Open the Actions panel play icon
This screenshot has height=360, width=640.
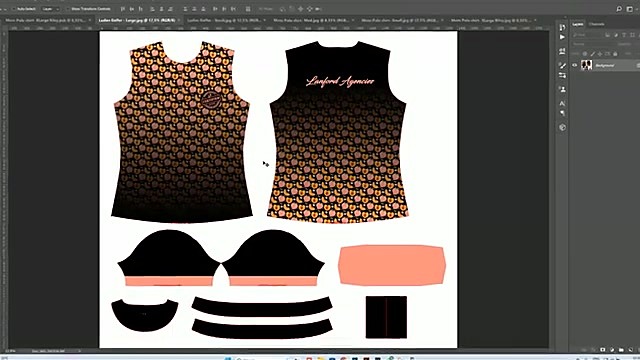point(562,37)
